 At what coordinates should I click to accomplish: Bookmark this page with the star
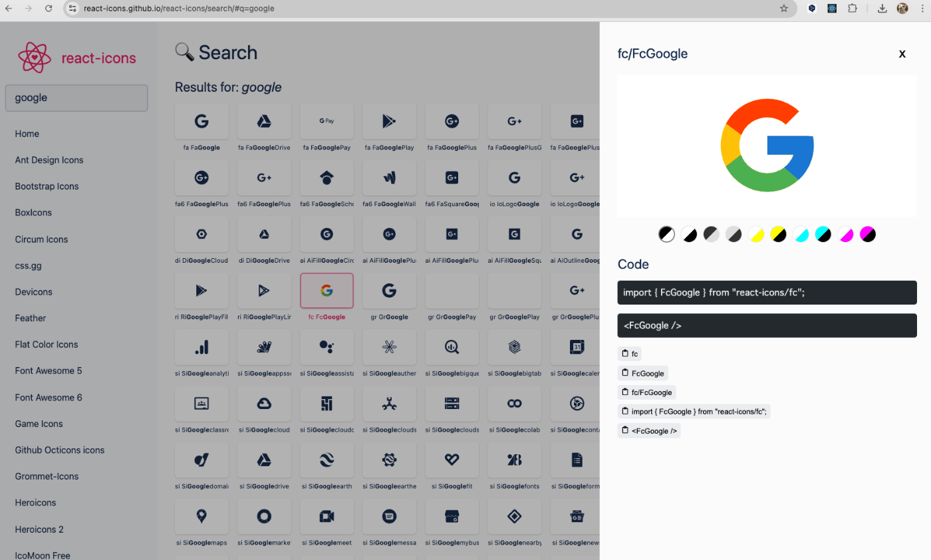(784, 9)
